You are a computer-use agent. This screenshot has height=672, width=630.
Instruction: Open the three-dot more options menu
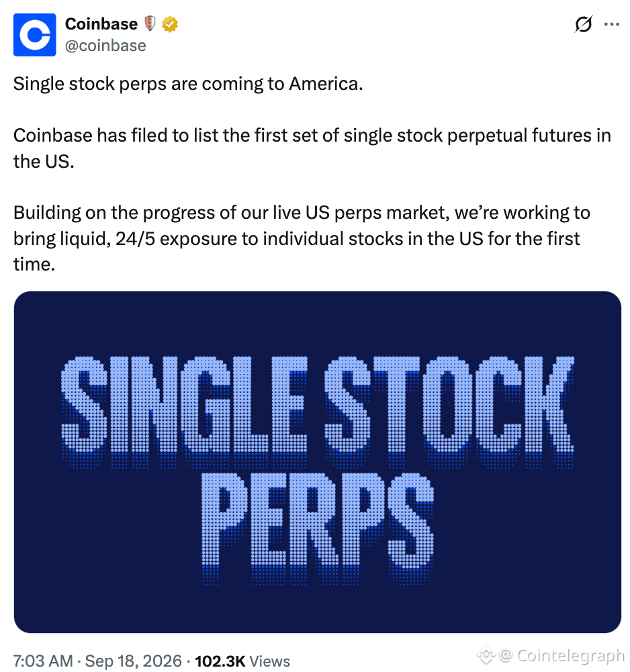(612, 24)
